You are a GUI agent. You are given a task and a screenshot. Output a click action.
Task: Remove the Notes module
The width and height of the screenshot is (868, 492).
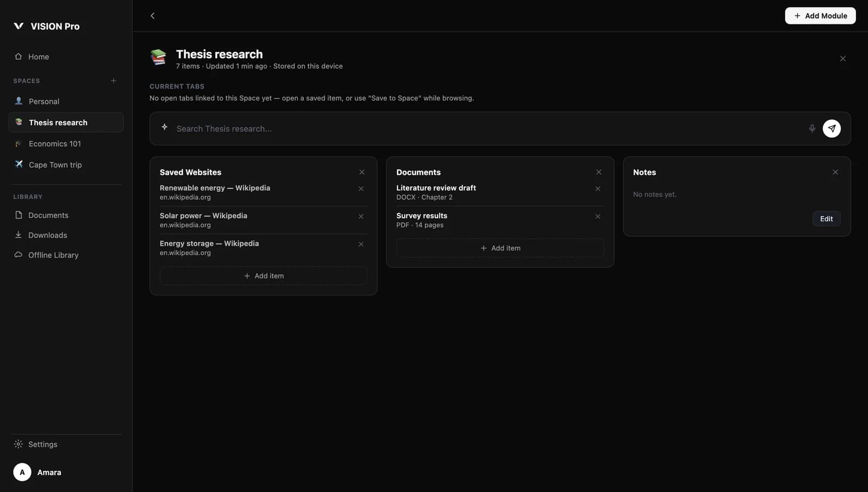pos(835,172)
